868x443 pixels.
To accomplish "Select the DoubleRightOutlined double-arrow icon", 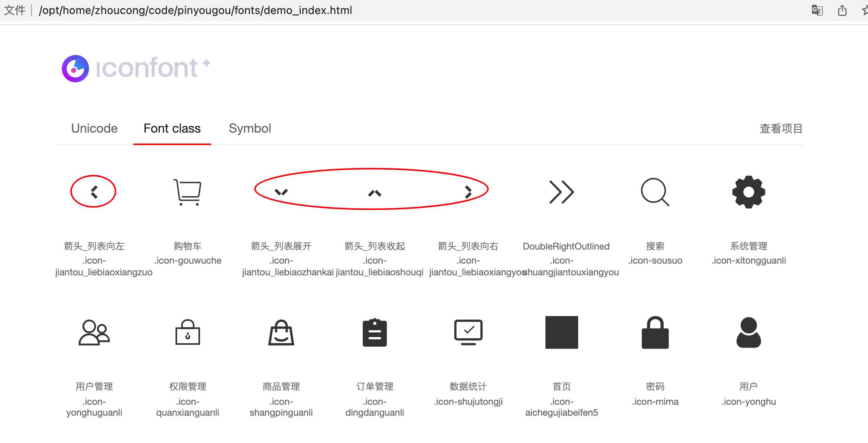I will 562,192.
